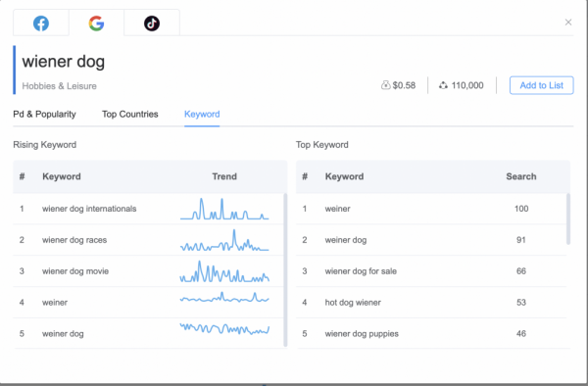
Task: Open the Pd & Popularity tab
Action: (x=45, y=115)
